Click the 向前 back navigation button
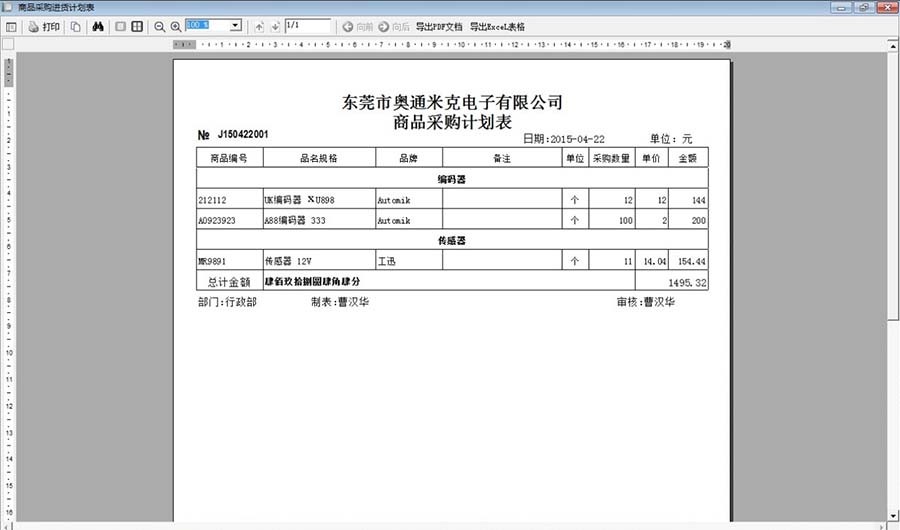This screenshot has width=900, height=530. coord(358,27)
